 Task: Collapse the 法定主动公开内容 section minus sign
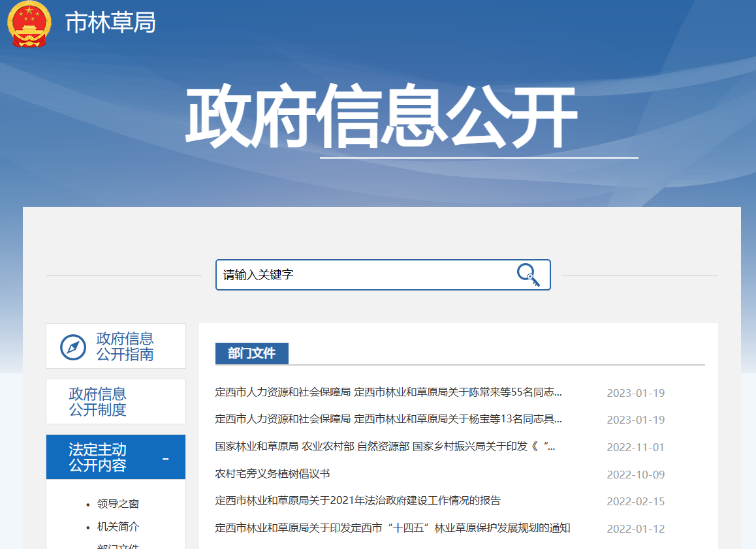click(x=166, y=458)
